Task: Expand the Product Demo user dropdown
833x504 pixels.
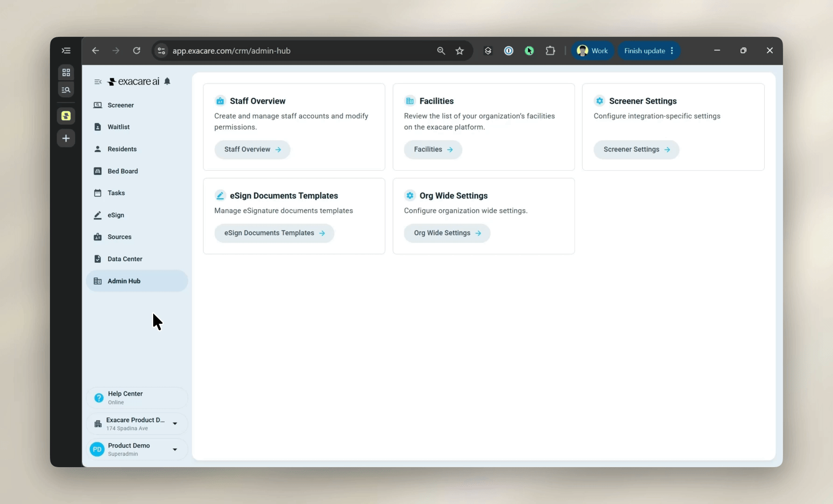Action: pos(175,449)
